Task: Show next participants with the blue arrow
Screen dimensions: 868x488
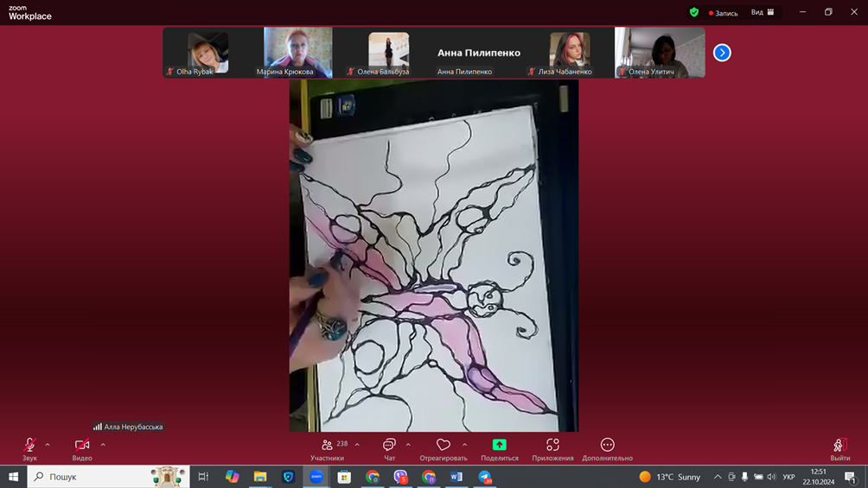Action: point(722,53)
